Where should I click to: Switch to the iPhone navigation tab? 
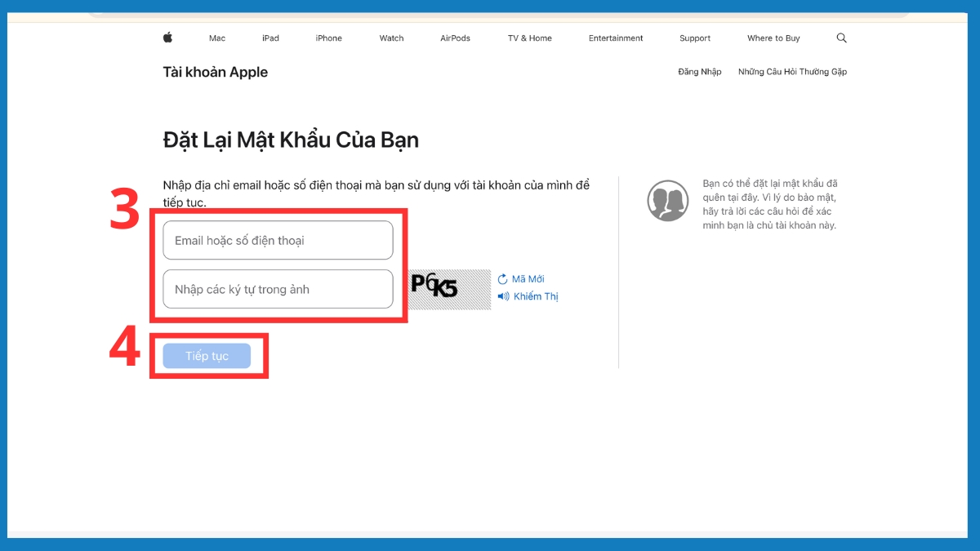[x=327, y=38]
